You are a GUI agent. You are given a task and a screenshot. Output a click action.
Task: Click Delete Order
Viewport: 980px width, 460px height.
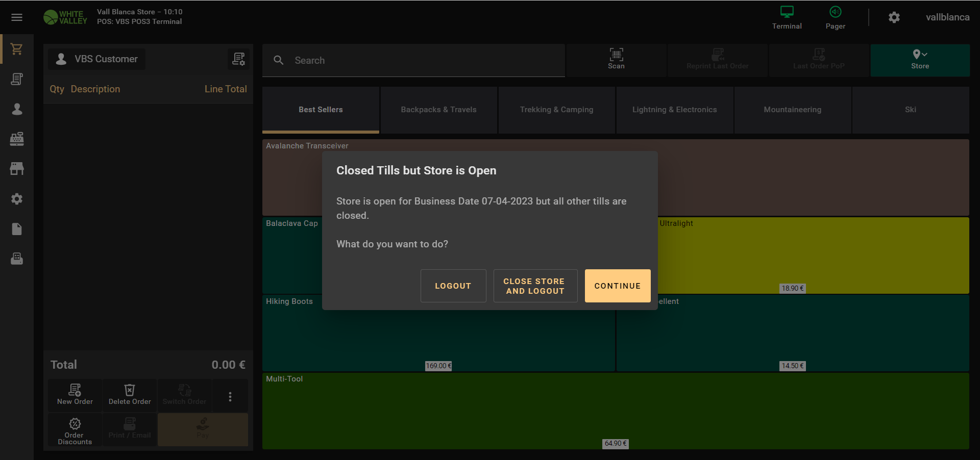pos(130,395)
